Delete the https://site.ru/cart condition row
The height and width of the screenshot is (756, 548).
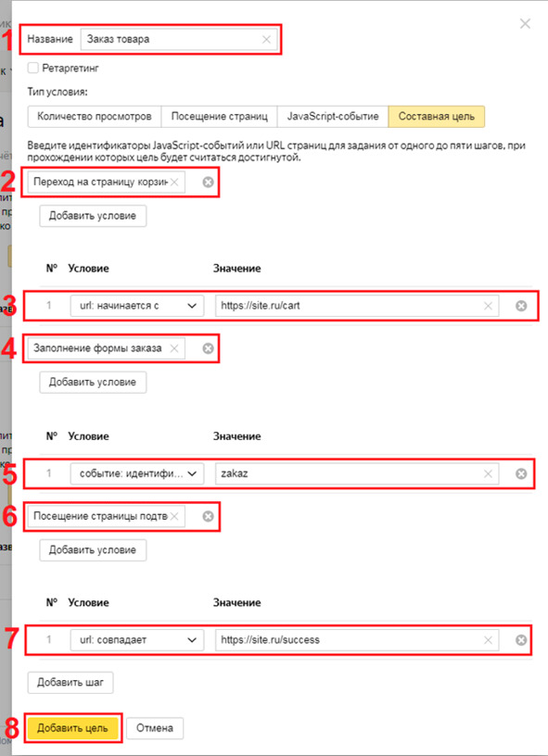click(x=521, y=306)
